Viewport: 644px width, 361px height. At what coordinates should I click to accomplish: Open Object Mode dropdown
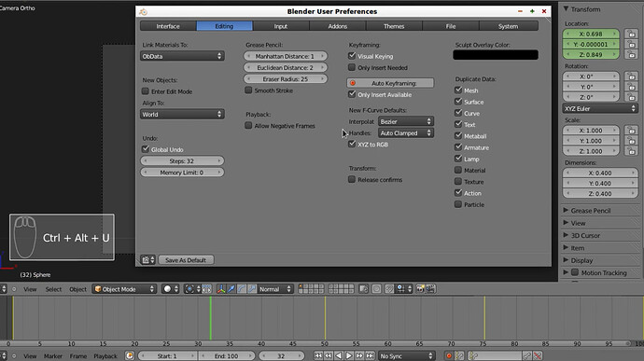coord(124,289)
